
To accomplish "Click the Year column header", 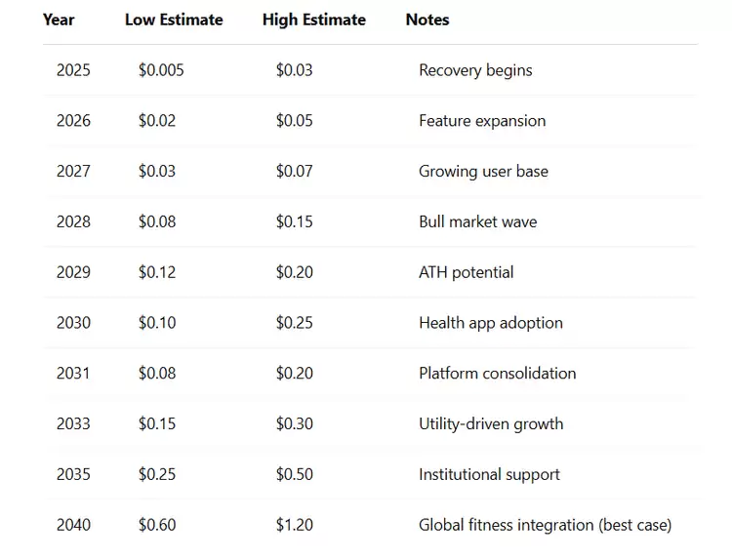I will click(59, 20).
